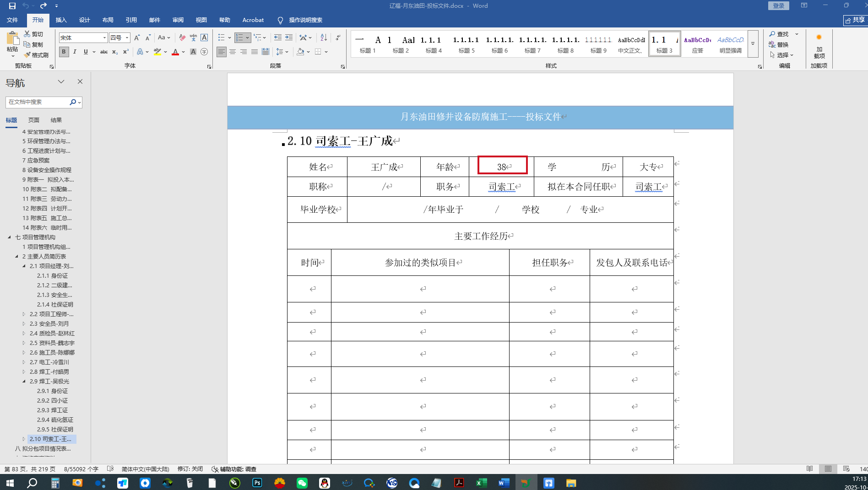Decrease paragraph indent
Viewport: 868px width, 490px height.
point(278,38)
